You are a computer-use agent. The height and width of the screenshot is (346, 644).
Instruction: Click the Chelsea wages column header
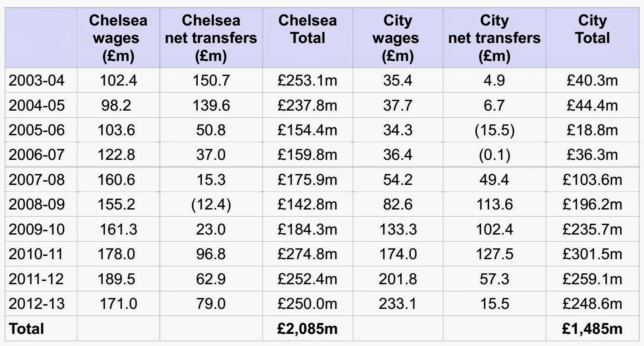click(118, 38)
